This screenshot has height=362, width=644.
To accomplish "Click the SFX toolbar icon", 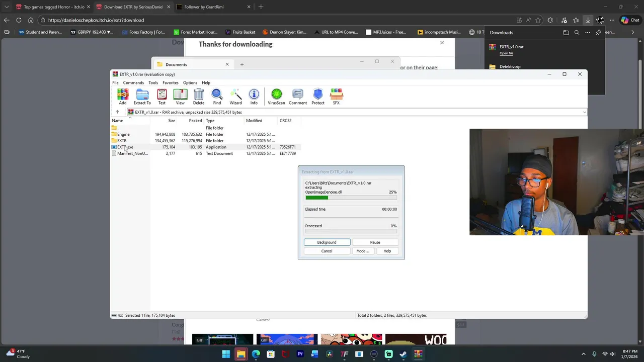I will point(336,97).
